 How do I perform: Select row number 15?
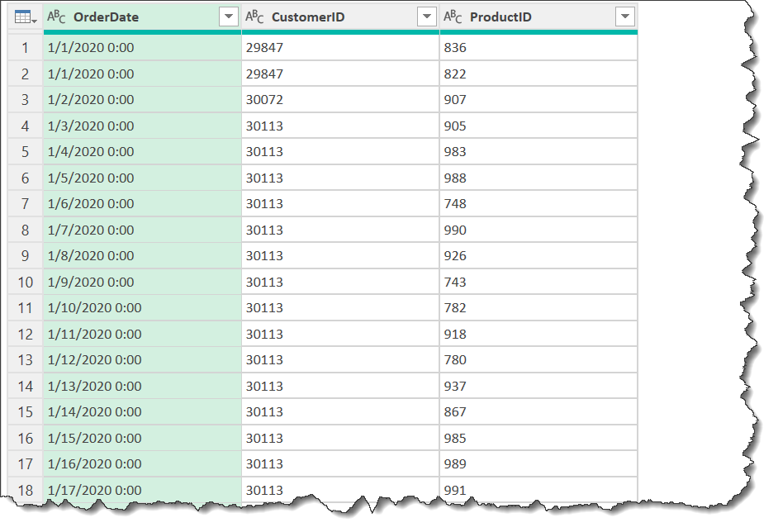(x=26, y=412)
